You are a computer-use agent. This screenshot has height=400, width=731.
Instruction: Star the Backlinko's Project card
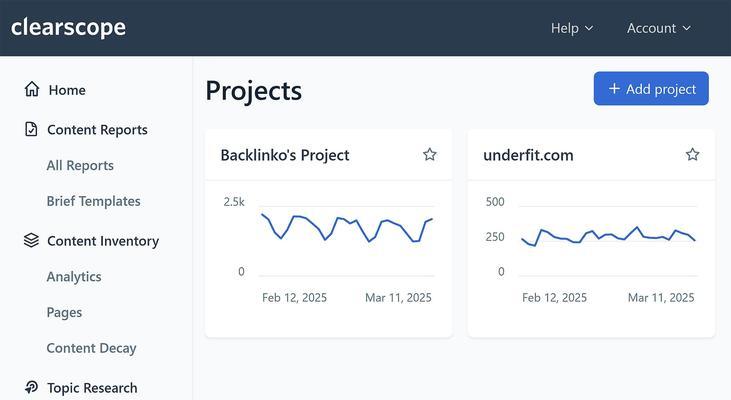[x=430, y=154]
